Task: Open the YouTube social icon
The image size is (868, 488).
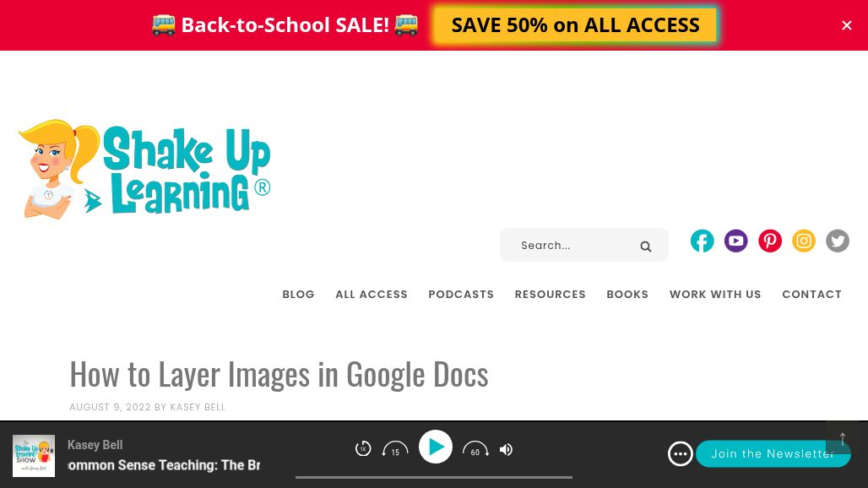Action: click(x=735, y=241)
